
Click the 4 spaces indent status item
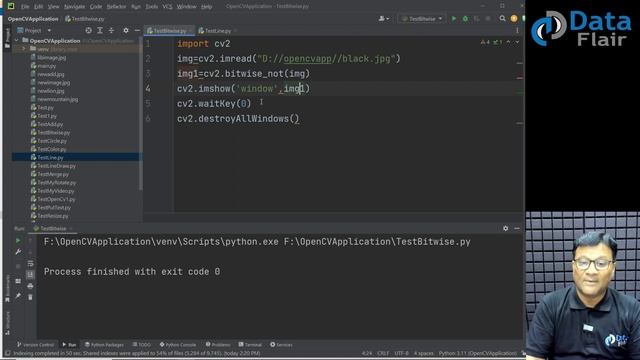423,353
